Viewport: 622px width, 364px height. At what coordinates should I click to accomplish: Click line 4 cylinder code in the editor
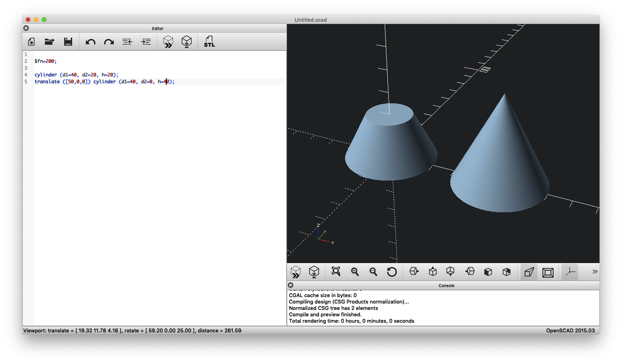pos(76,74)
